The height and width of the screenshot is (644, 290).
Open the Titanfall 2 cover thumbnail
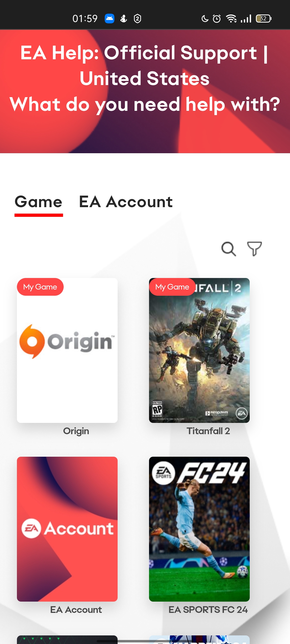click(x=199, y=350)
